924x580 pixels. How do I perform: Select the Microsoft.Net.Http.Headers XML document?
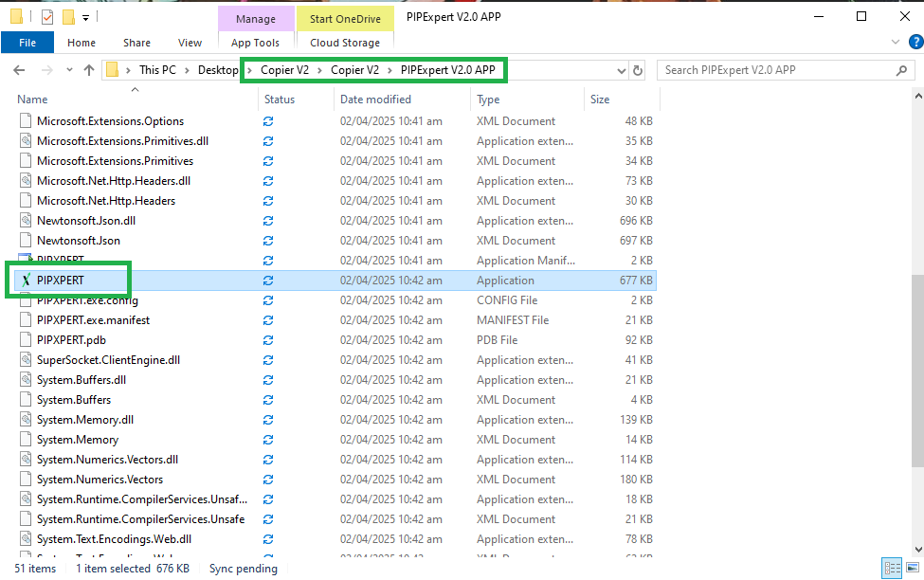tap(106, 201)
